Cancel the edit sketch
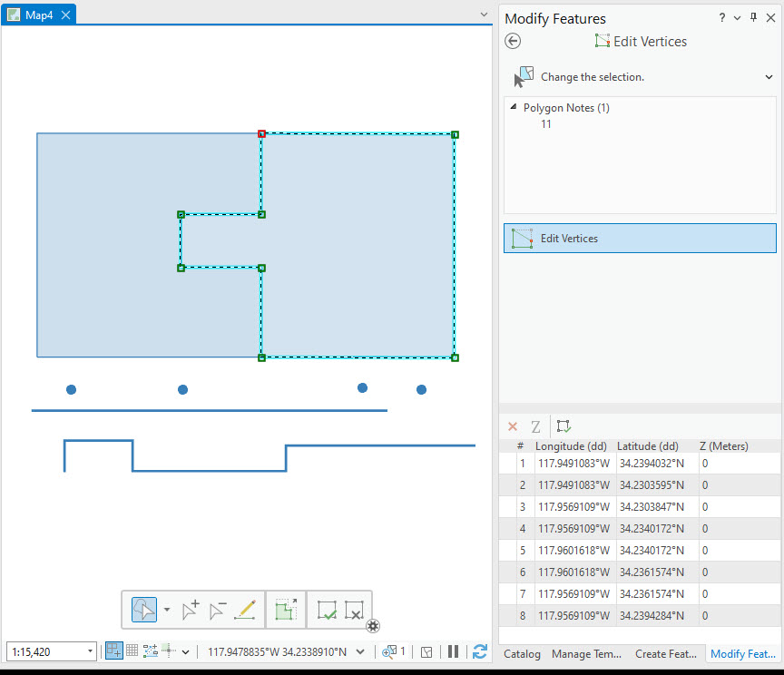This screenshot has height=675, width=784. click(356, 609)
